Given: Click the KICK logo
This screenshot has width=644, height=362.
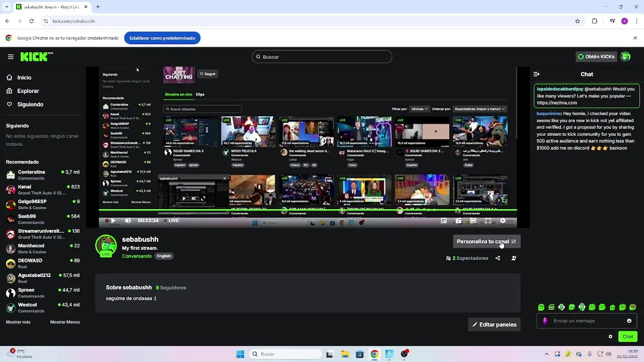Looking at the screenshot, I should [37, 57].
